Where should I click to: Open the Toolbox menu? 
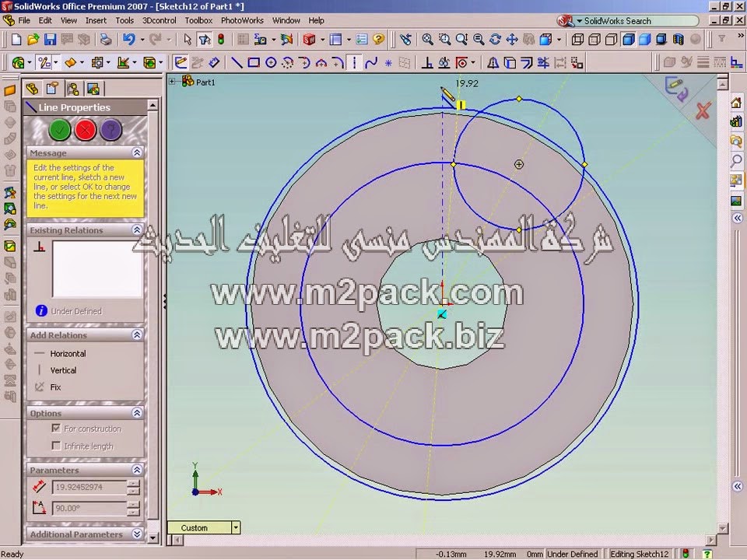(x=198, y=20)
